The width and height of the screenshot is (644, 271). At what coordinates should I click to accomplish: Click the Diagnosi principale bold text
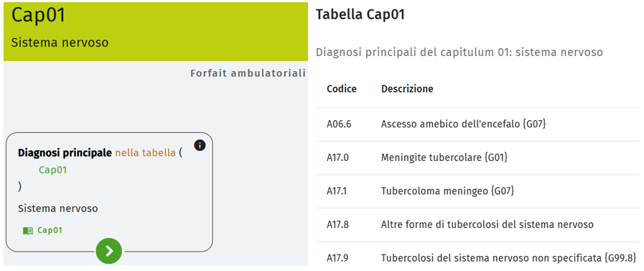(65, 153)
